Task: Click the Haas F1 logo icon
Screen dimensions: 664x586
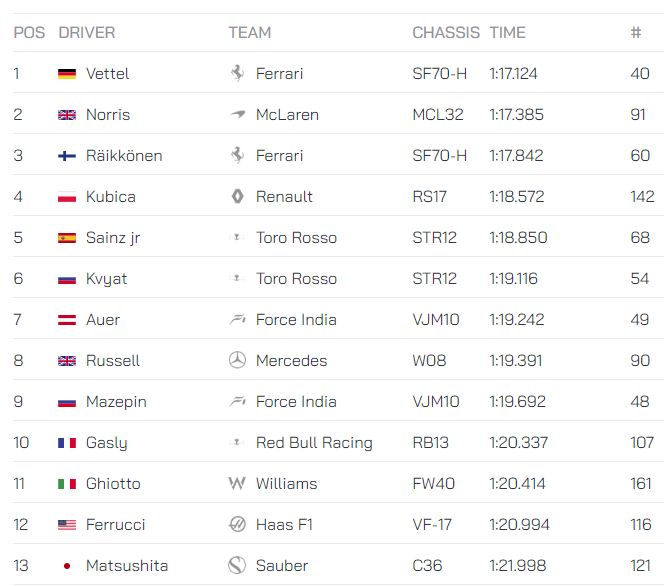Action: click(237, 525)
